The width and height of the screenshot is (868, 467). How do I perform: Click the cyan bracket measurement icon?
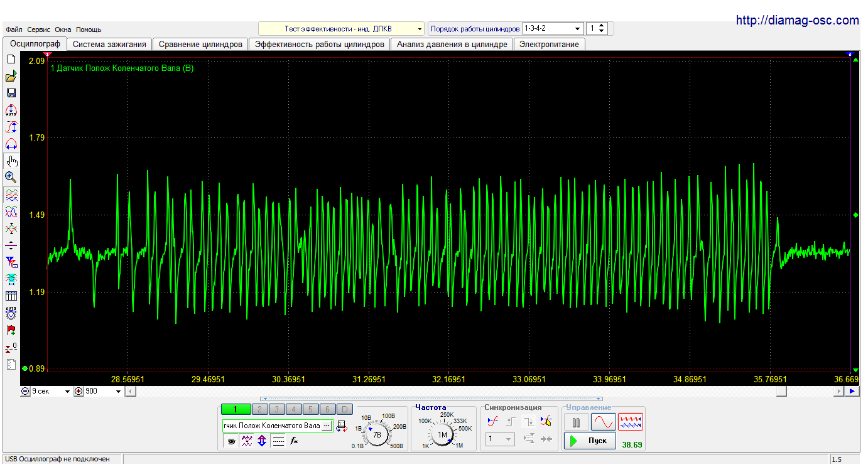[11, 279]
